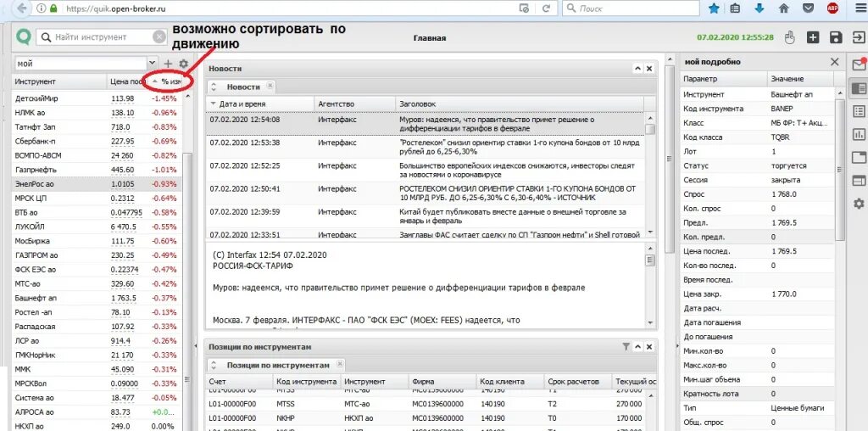Click the 'Инструмент' watchlist column header
This screenshot has width=868, height=431.
[59, 81]
